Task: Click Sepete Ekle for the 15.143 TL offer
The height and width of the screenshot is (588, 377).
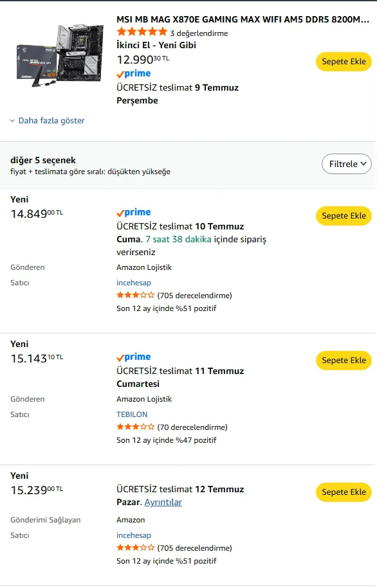Action: pyautogui.click(x=344, y=361)
